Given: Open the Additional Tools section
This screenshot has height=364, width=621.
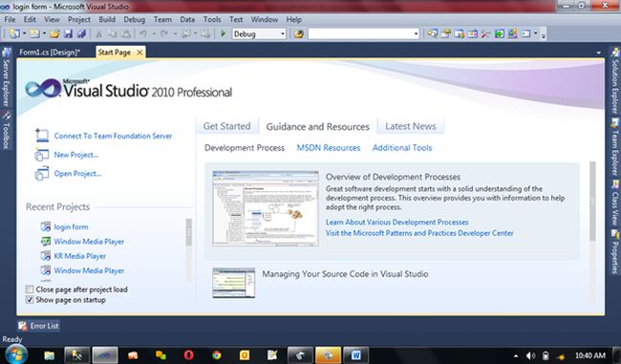Looking at the screenshot, I should [402, 148].
